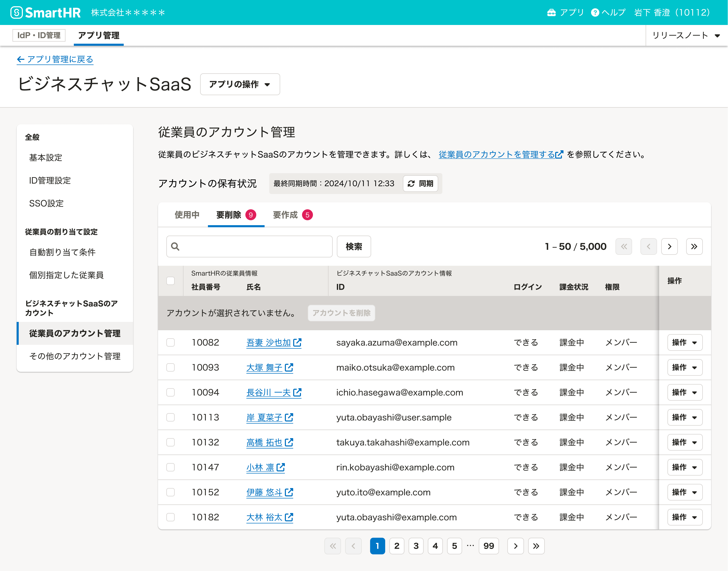Open external link icon next to 吾妻 沙也加
Viewport: 728px width, 571px height.
coord(297,342)
